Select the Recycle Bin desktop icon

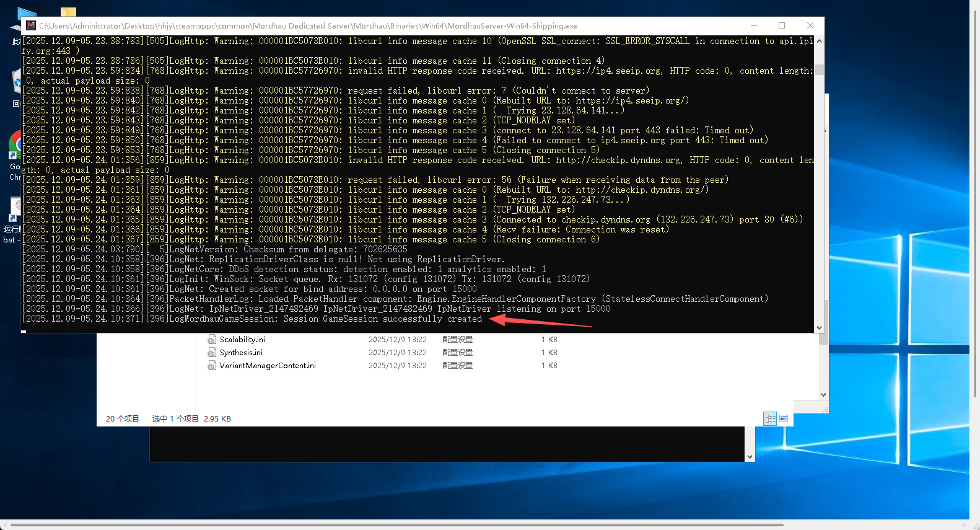coord(15,81)
